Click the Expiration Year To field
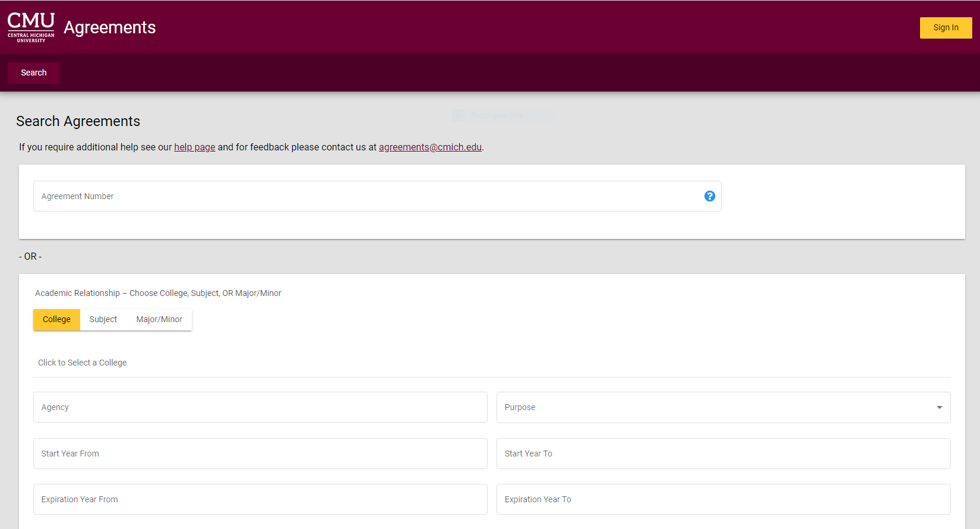This screenshot has width=980, height=529. point(723,499)
